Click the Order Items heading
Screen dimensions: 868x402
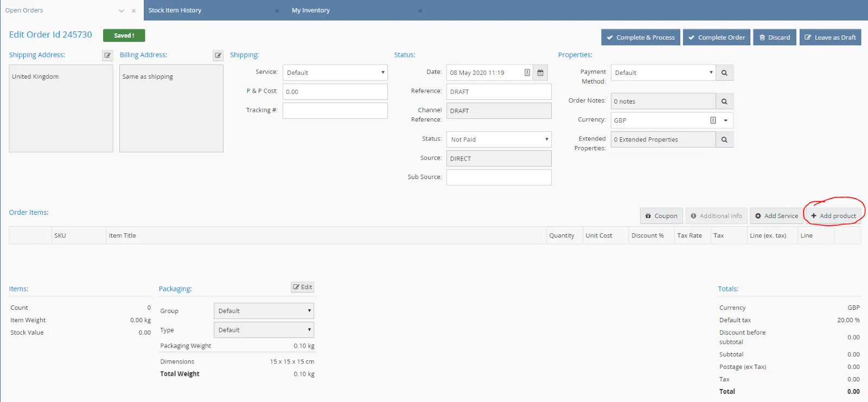29,213
